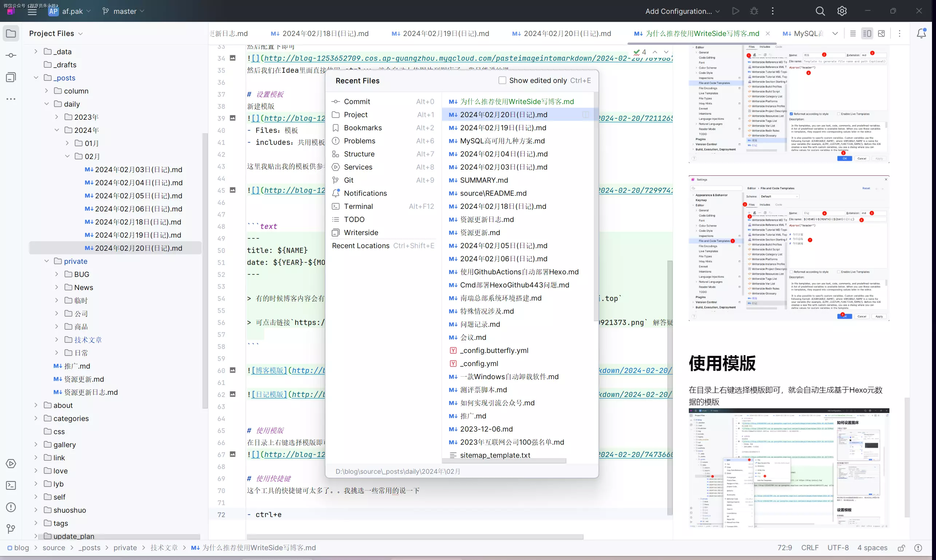The width and height of the screenshot is (936, 560).
Task: Toggle the read-only lock icon in the status bar
Action: point(901,548)
